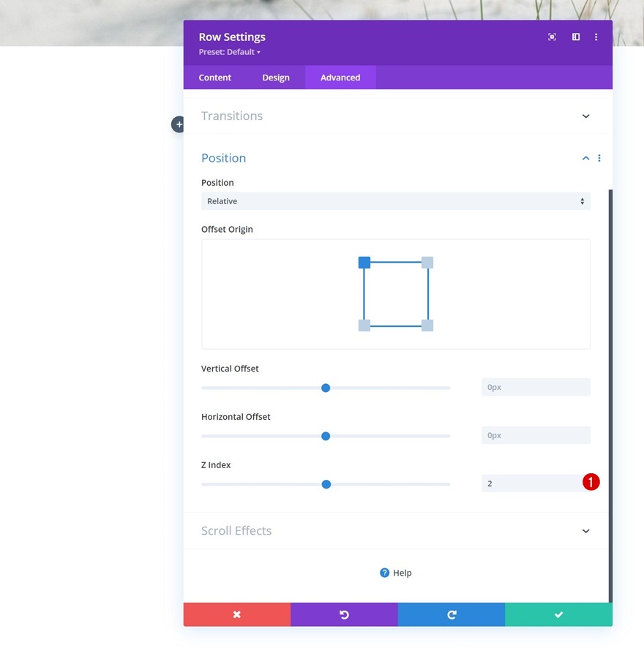Select top-right offset origin corner
This screenshot has width=644, height=651.
point(427,263)
